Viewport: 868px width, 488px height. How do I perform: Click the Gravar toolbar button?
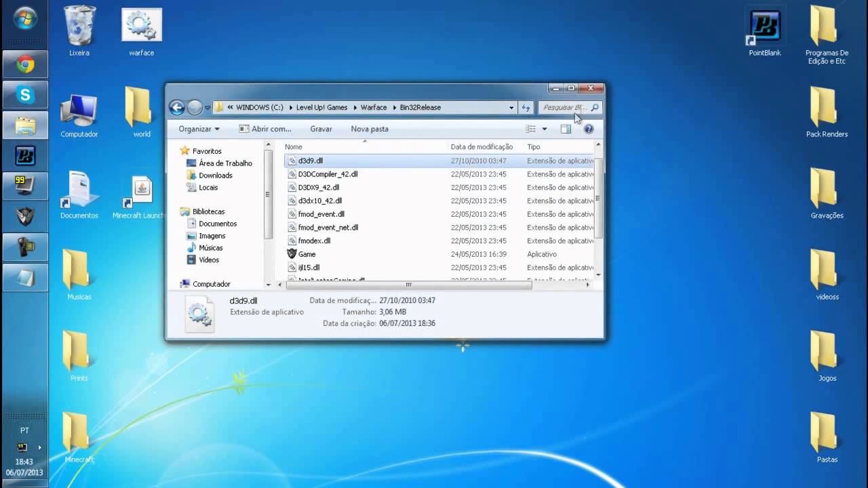tap(321, 129)
